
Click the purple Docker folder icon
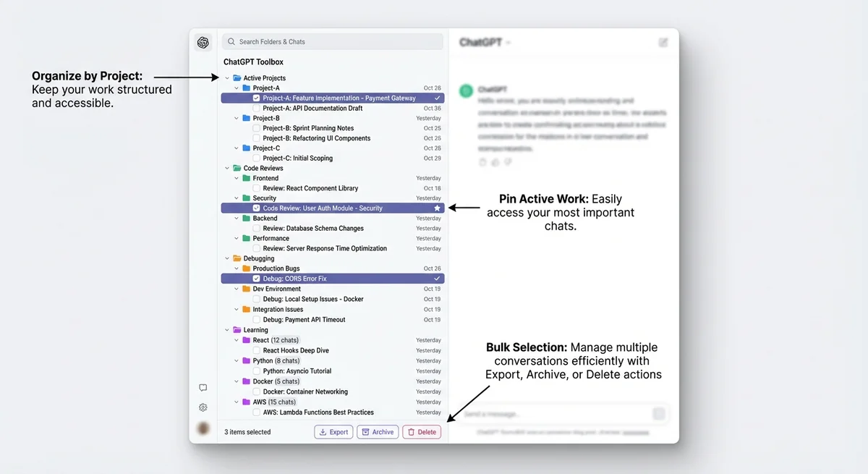point(244,381)
